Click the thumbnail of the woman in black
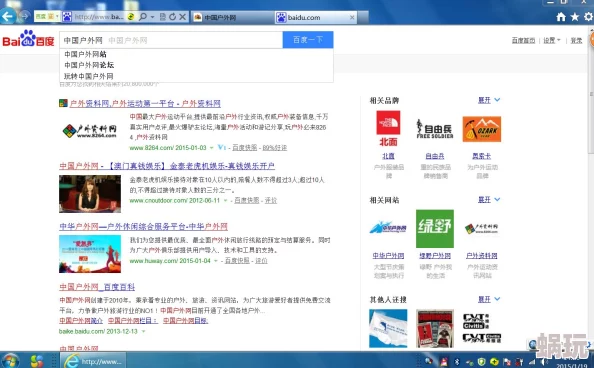 pos(90,193)
